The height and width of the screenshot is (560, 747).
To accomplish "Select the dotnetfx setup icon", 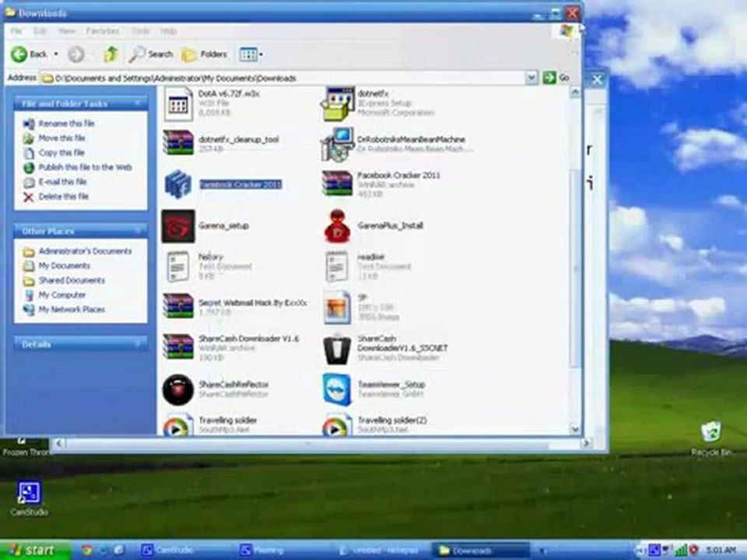I will [x=338, y=103].
